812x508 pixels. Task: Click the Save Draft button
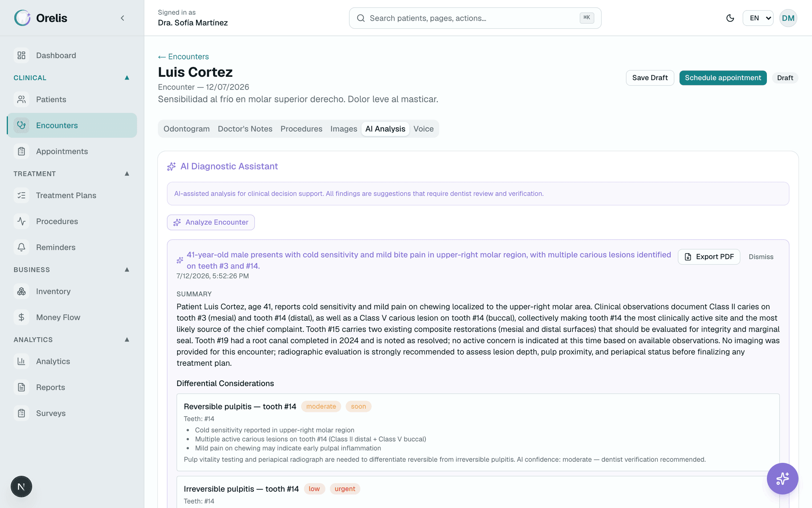pyautogui.click(x=650, y=78)
